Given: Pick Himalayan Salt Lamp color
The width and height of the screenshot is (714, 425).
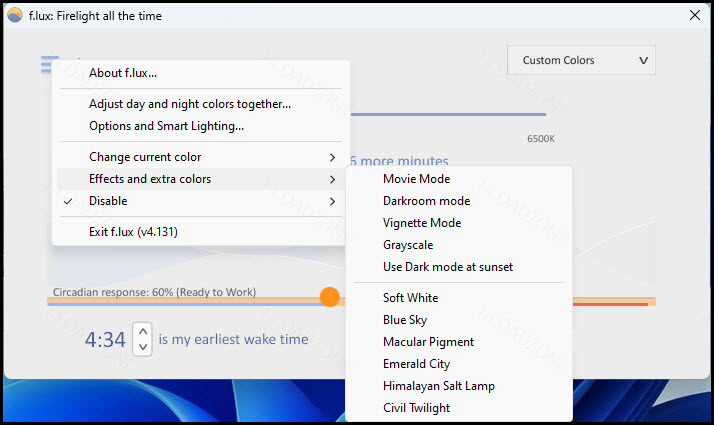Looking at the screenshot, I should pos(459,386).
